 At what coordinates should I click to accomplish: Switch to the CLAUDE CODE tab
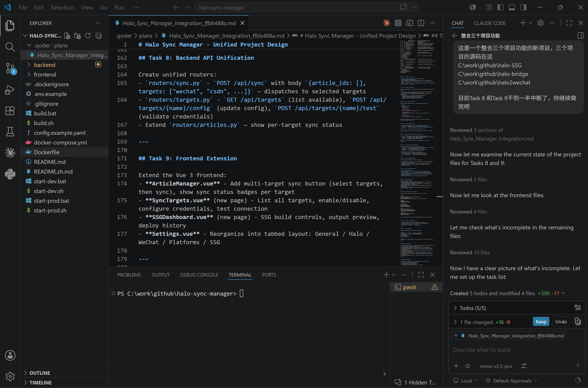[x=490, y=23]
